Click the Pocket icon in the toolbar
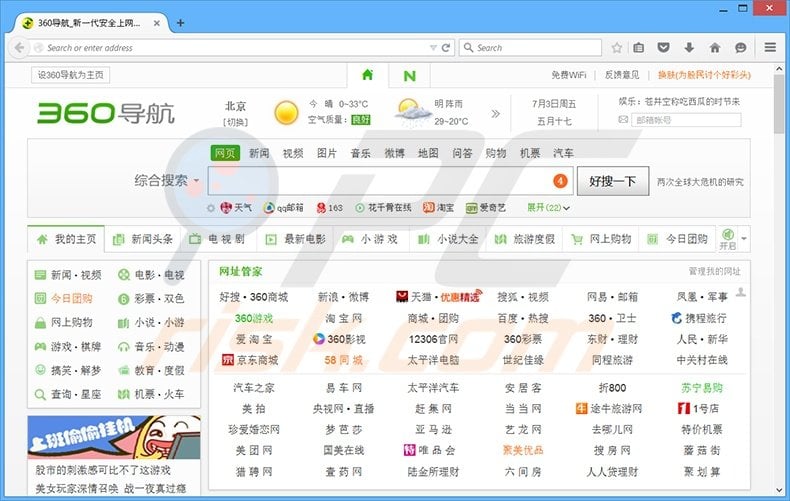The image size is (790, 501). [664, 48]
